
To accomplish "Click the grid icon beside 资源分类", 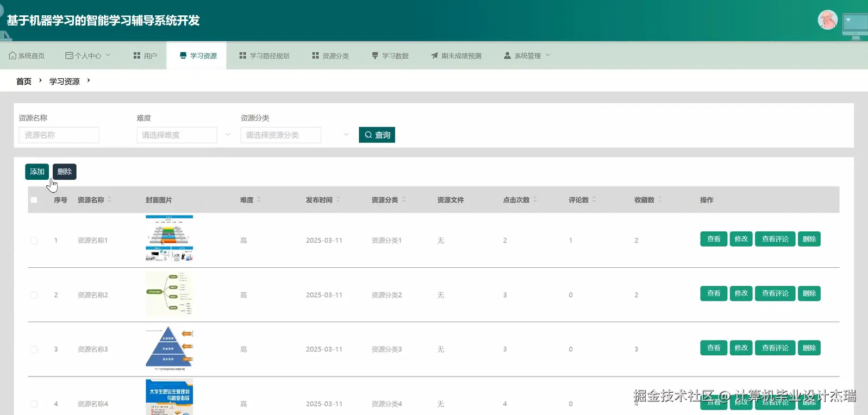I will (315, 55).
